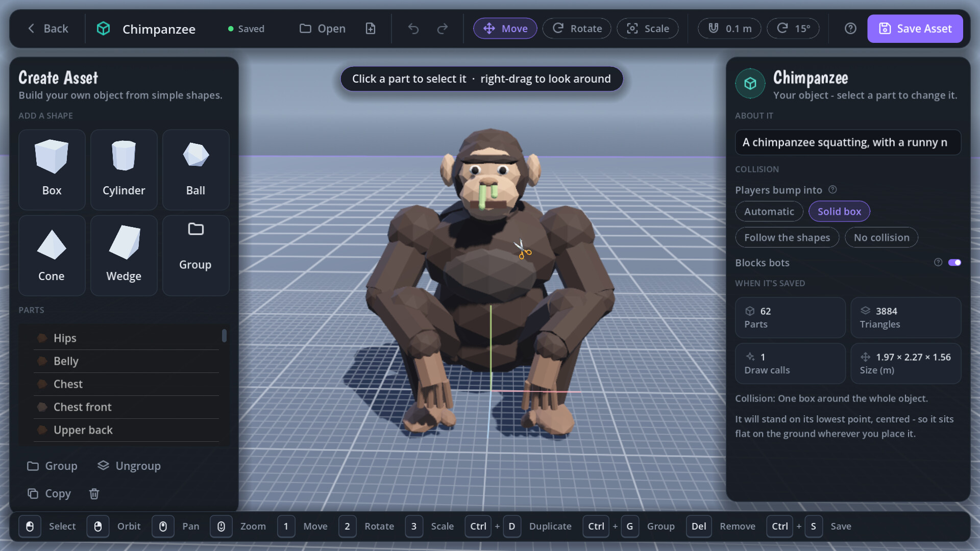Click the trash delete icon
This screenshot has height=551, width=980.
click(x=94, y=493)
